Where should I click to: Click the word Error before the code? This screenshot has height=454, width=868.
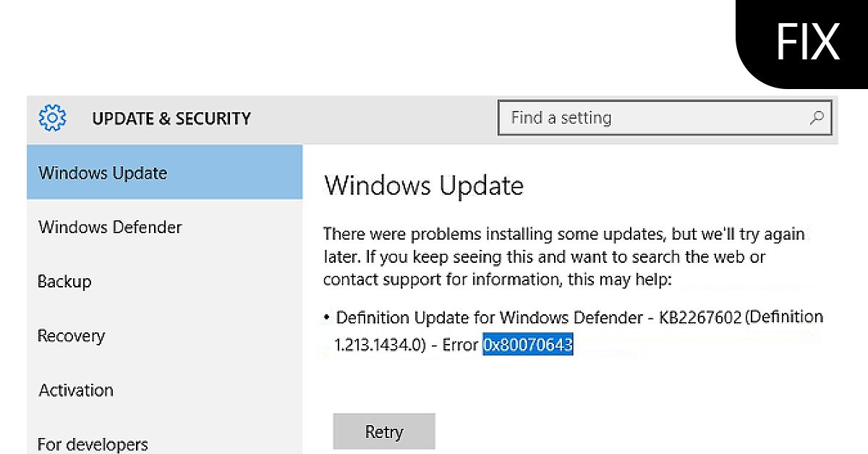pyautogui.click(x=461, y=345)
